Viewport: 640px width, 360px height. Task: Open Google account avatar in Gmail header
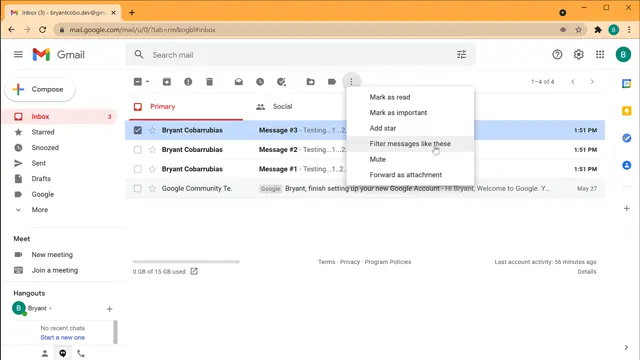[623, 54]
